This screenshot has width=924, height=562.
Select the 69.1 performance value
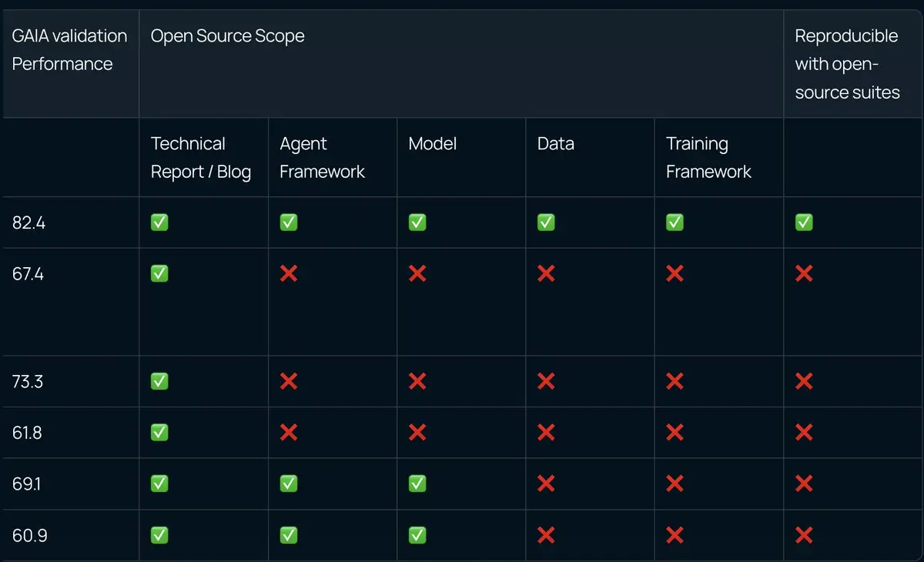tap(27, 483)
